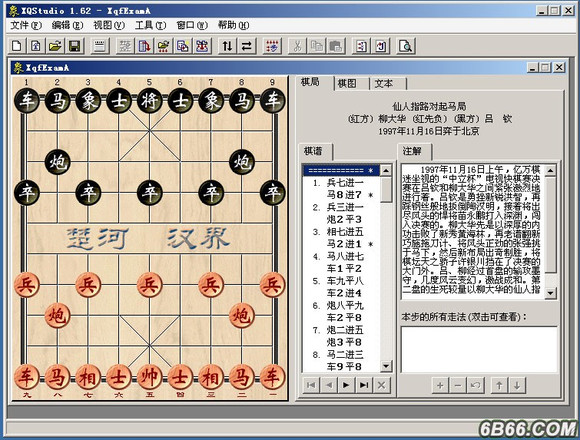Open a file with the yellow folder icon
Viewport: 580px width, 440px height.
click(55, 46)
